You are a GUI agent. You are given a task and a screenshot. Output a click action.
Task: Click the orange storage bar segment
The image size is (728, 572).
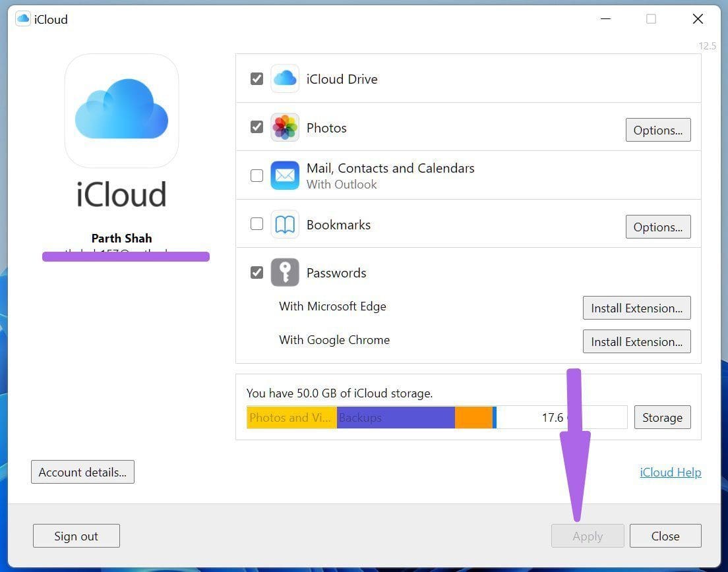[473, 418]
